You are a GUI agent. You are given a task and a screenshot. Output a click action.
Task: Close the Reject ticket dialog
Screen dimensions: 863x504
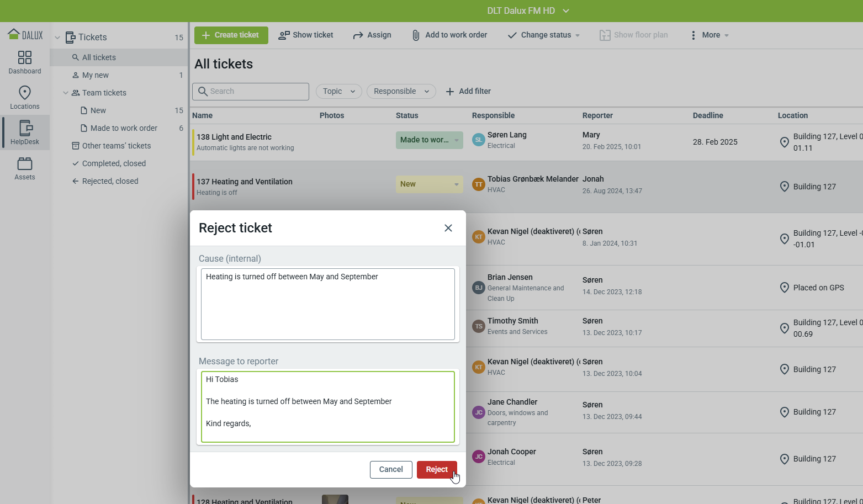(448, 228)
